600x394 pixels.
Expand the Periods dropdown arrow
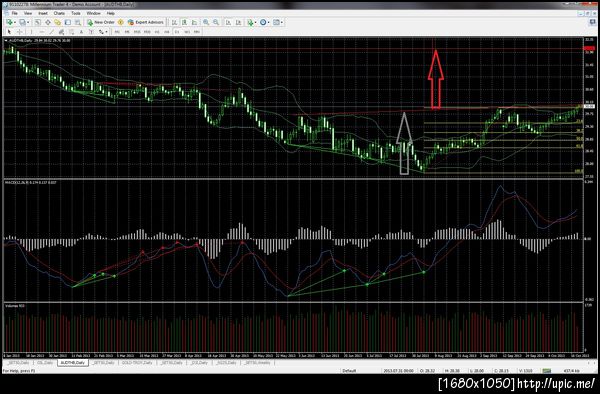(269, 23)
